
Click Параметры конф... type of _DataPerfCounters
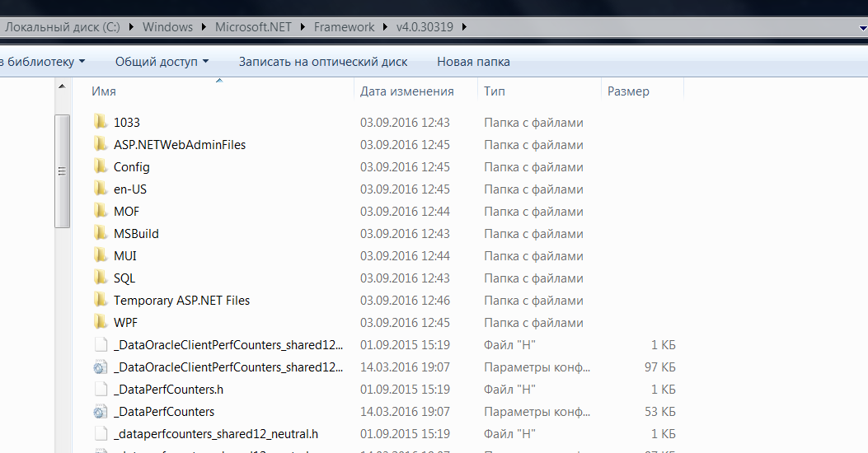click(x=537, y=412)
